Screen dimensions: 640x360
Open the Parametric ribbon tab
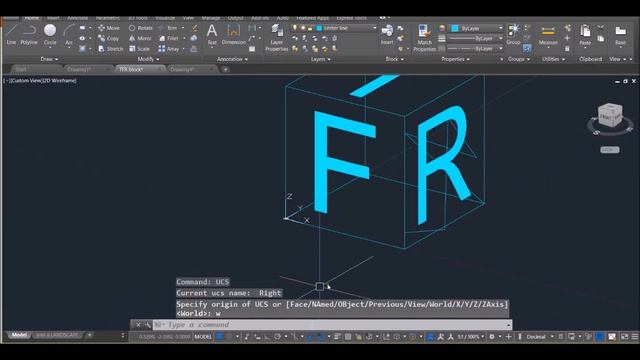(x=107, y=18)
